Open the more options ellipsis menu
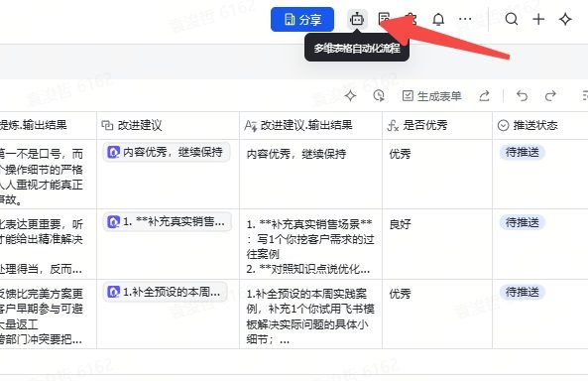This screenshot has width=588, height=381. point(465,19)
